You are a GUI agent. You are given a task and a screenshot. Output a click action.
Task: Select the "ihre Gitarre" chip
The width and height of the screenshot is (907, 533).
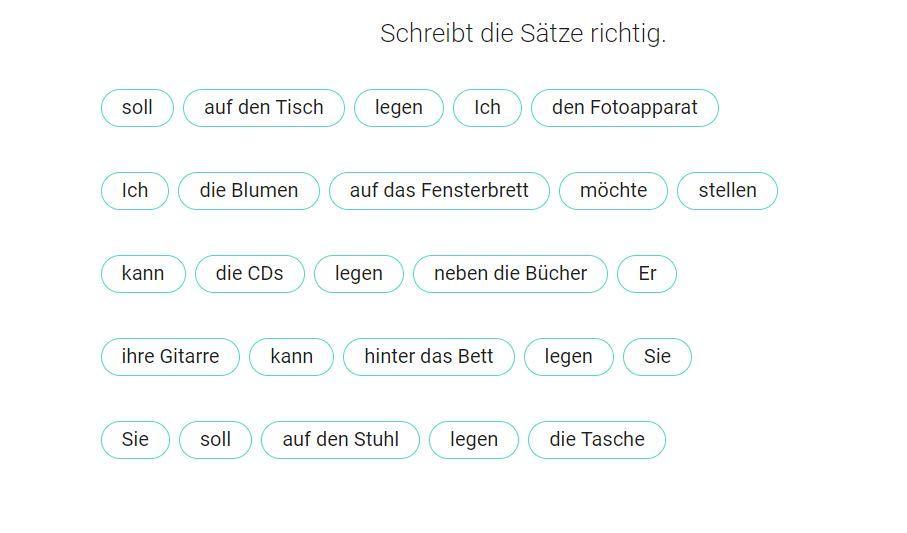coord(170,357)
